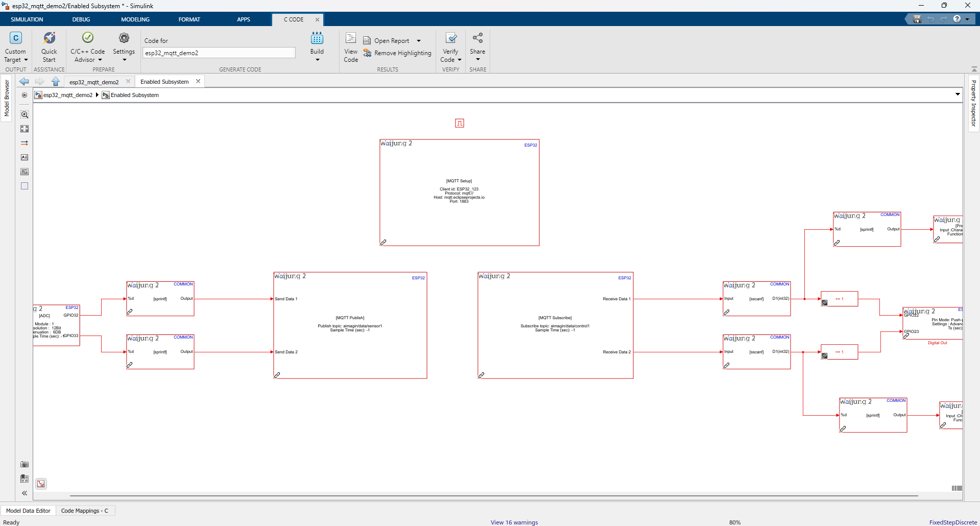The height and width of the screenshot is (526, 980).
Task: Click the breadcrumb arrow after esp32_mqtt_demo2
Action: tap(97, 95)
